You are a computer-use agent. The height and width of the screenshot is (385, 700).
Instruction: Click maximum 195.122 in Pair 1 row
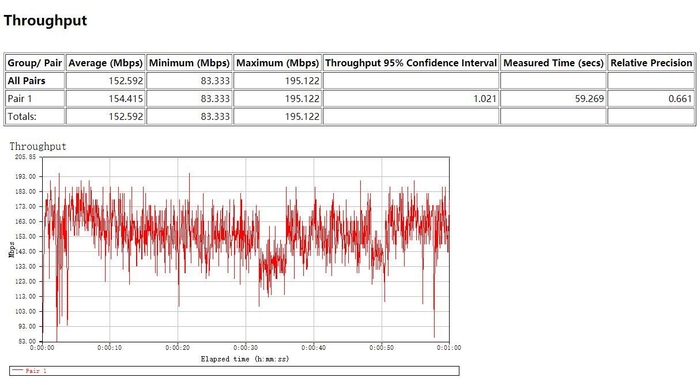pyautogui.click(x=302, y=99)
